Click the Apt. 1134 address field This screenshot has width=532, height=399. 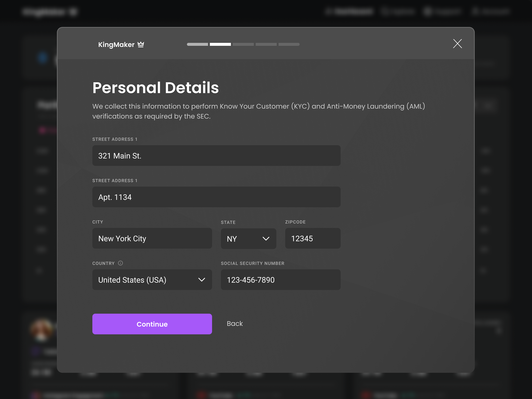coord(216,197)
